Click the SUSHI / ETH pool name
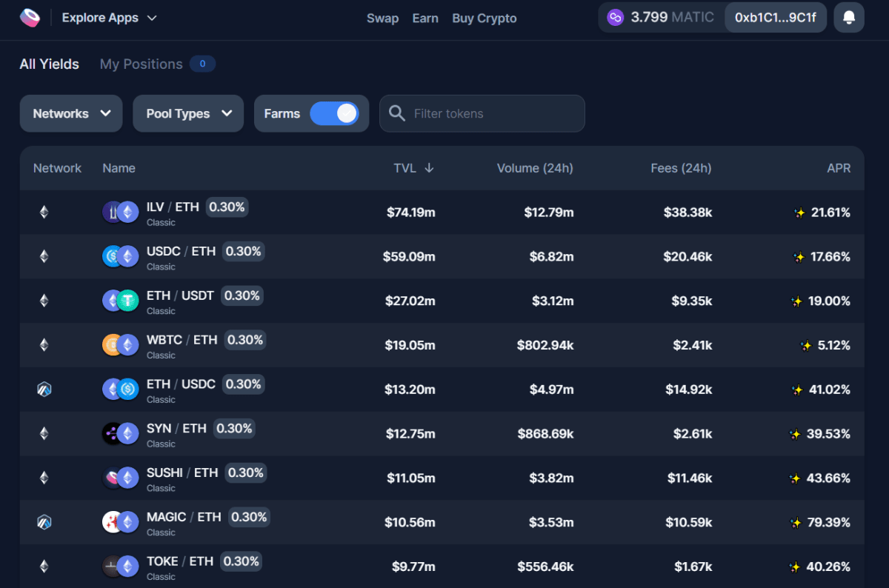 182,472
